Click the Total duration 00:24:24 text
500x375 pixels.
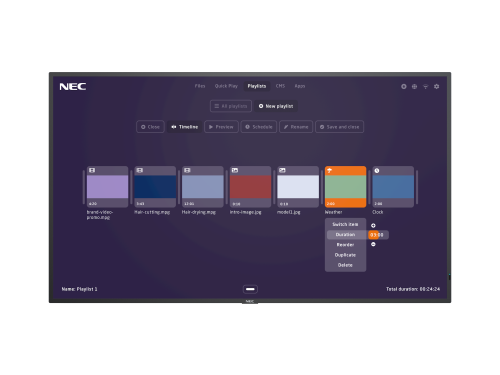[x=413, y=289]
